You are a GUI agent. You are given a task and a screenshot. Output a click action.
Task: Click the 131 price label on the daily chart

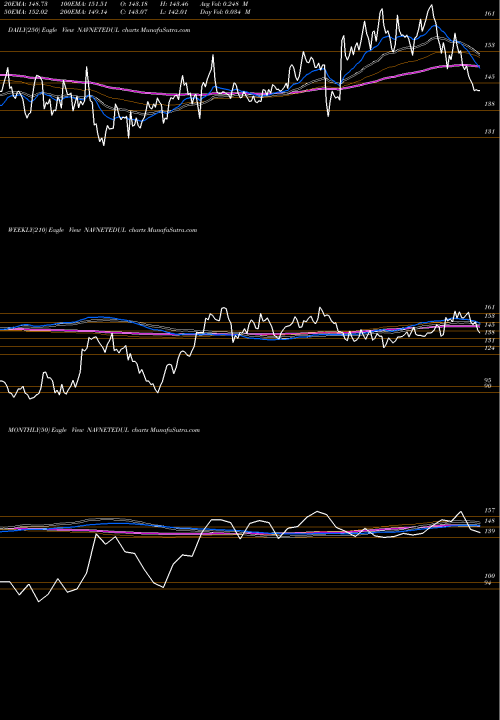tap(489, 132)
